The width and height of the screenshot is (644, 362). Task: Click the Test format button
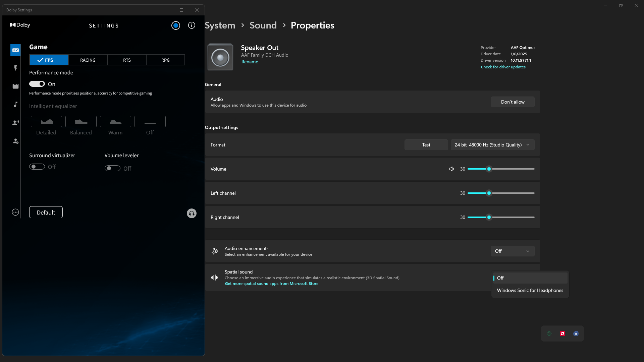pyautogui.click(x=426, y=145)
